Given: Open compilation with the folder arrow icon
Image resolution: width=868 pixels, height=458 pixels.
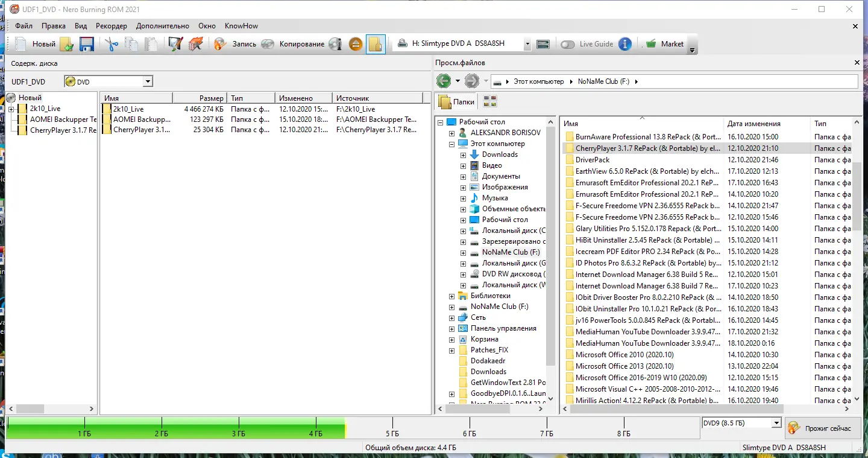Looking at the screenshot, I should click(67, 44).
